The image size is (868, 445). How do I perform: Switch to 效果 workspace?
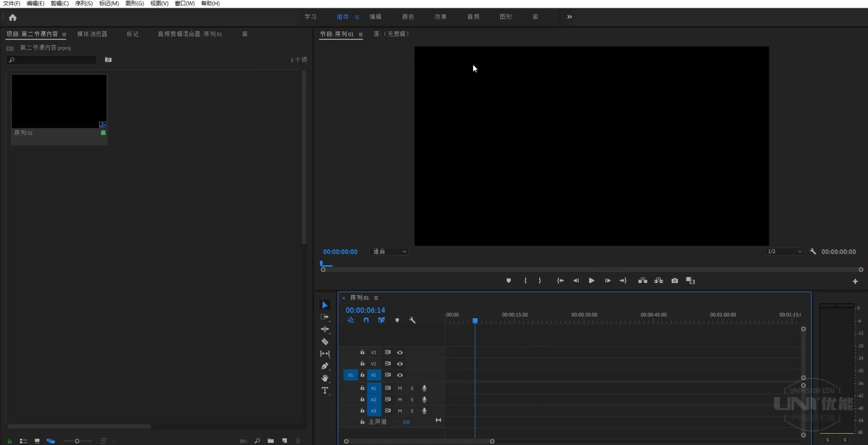tap(440, 17)
